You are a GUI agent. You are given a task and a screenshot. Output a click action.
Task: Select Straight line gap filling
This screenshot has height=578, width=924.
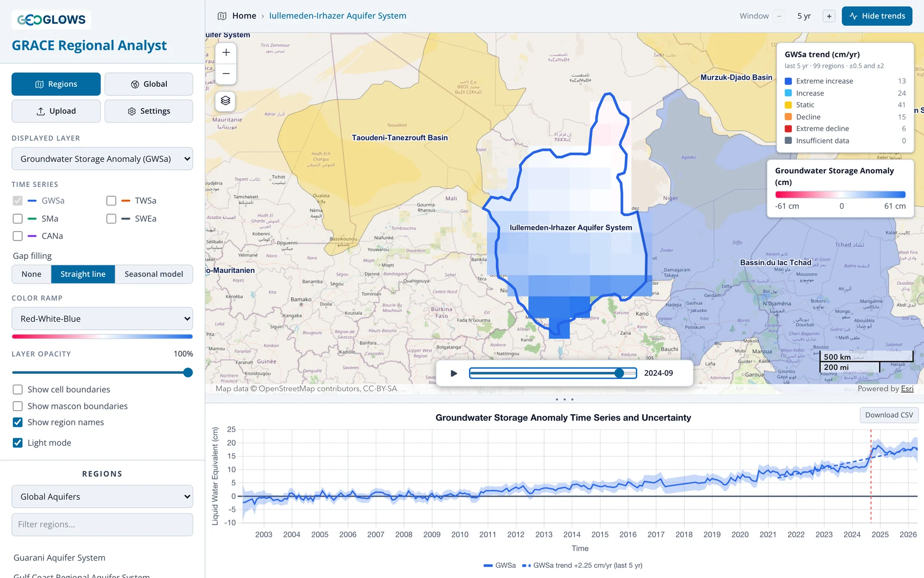click(83, 274)
